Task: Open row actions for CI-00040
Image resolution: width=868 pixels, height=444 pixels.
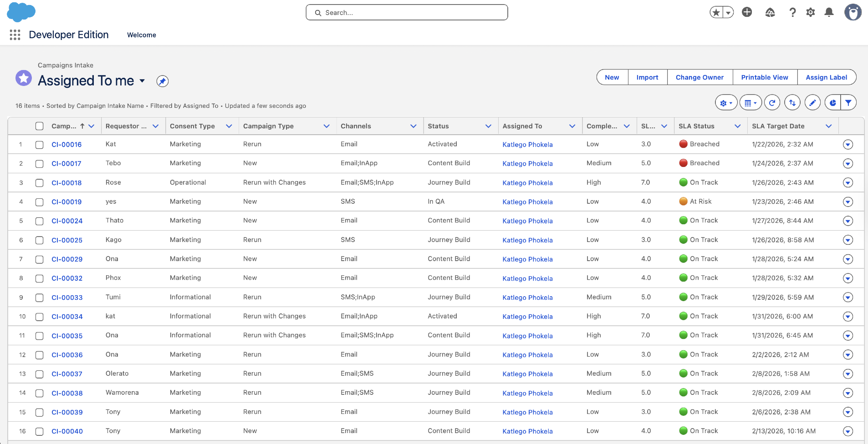Action: click(x=848, y=431)
